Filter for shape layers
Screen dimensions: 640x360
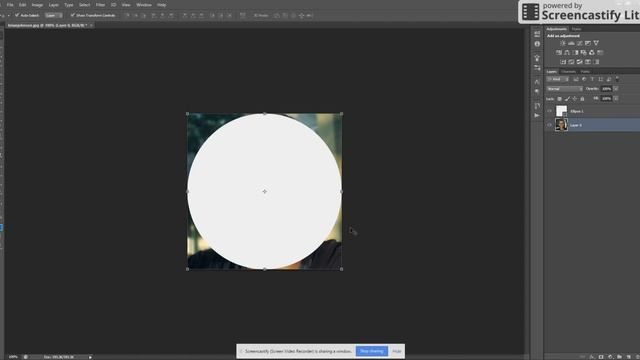pyautogui.click(x=600, y=79)
